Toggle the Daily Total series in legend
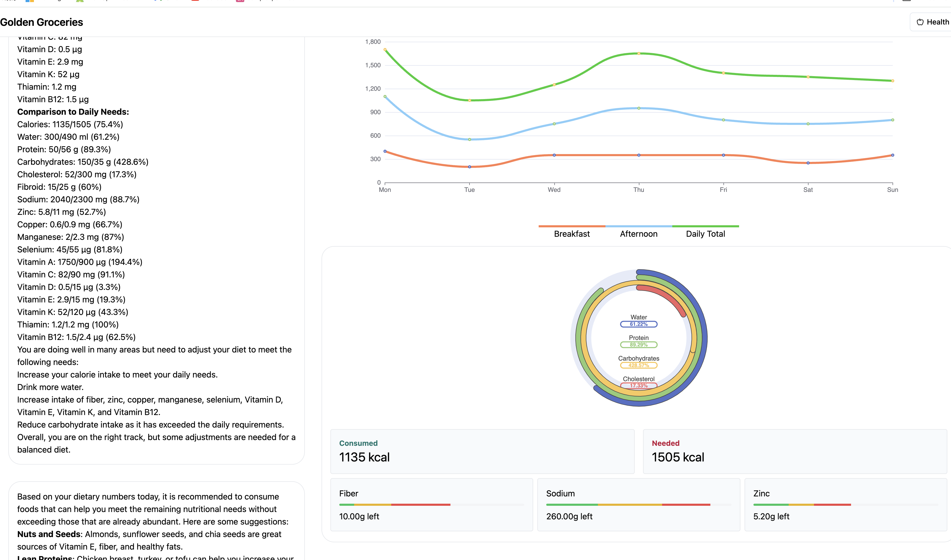951x560 pixels. coord(705,234)
